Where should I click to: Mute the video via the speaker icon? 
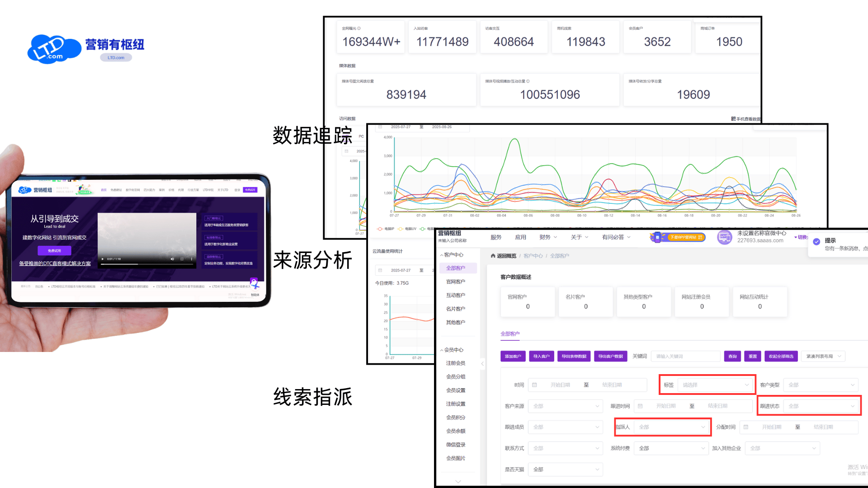click(172, 259)
